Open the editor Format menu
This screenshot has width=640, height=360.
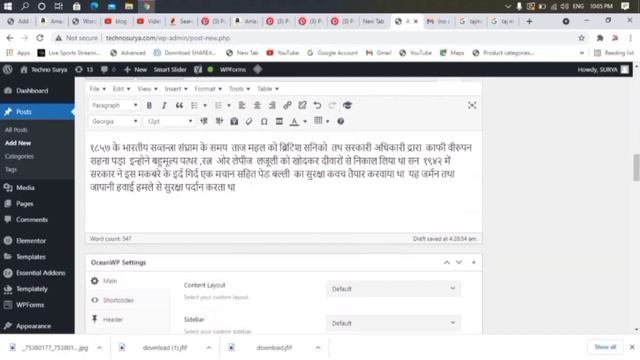208,89
